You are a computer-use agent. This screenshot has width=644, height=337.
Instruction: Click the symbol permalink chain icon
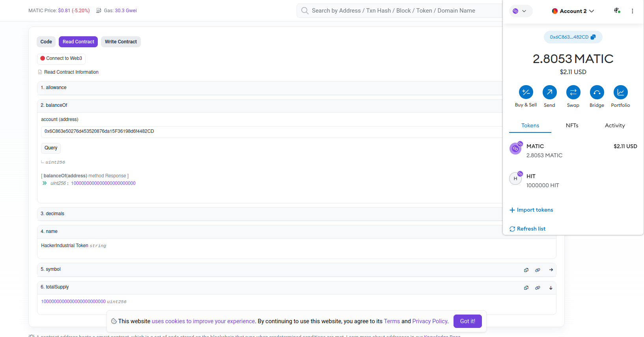pyautogui.click(x=538, y=270)
